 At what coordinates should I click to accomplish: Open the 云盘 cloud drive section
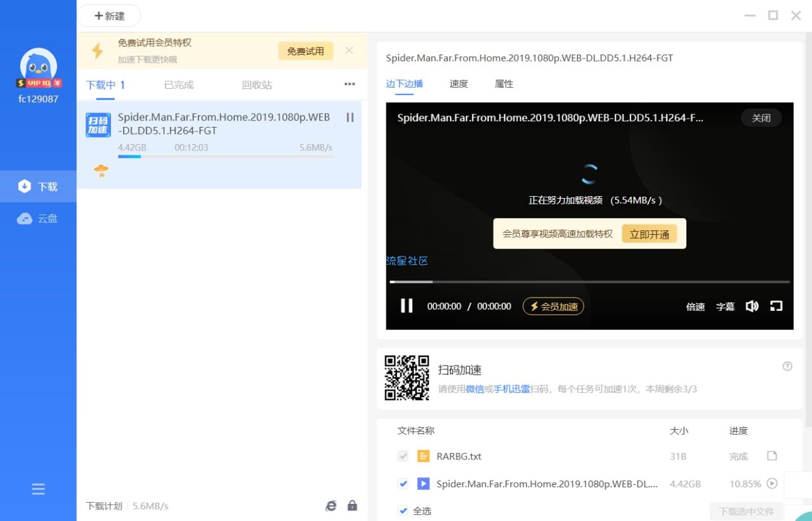[x=38, y=218]
